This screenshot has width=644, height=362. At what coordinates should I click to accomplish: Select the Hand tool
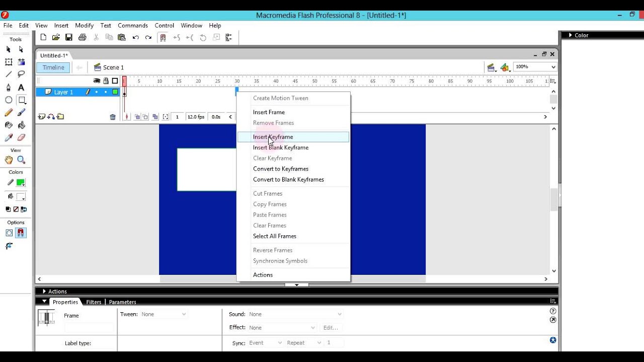click(9, 160)
